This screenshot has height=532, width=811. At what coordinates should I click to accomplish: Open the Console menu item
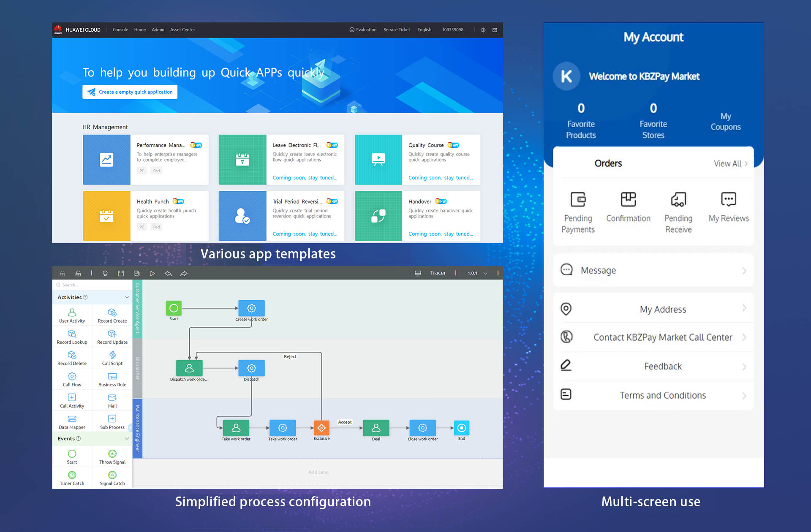(120, 30)
